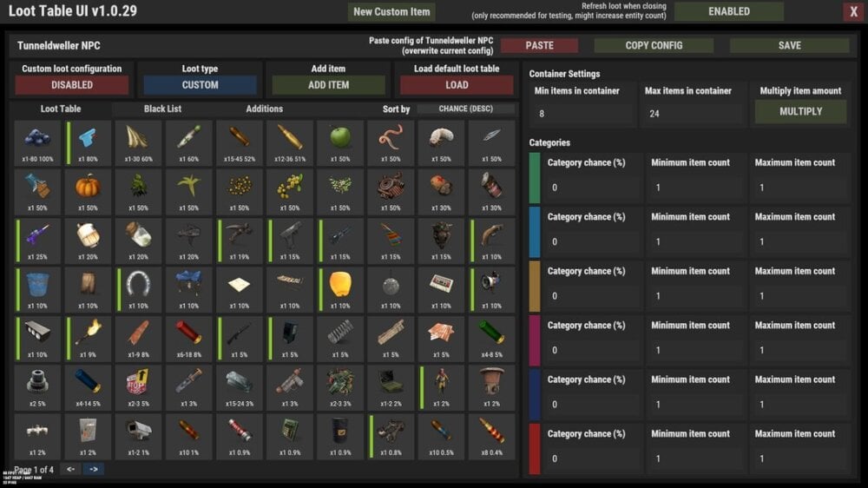Open the blue bucket item entry

[37, 290]
